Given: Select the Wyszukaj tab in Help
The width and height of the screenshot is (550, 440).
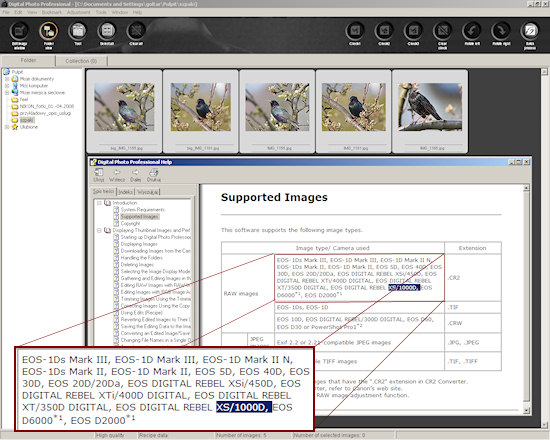Looking at the screenshot, I should [x=147, y=192].
